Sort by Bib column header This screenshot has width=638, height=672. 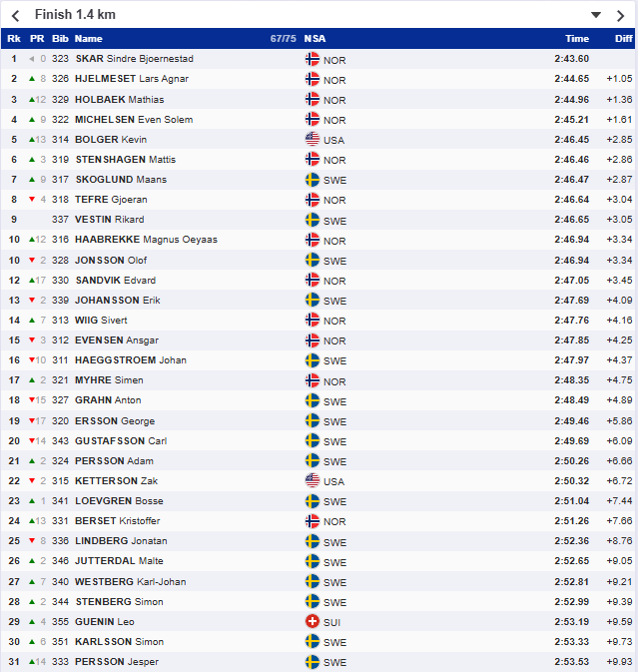coord(60,39)
